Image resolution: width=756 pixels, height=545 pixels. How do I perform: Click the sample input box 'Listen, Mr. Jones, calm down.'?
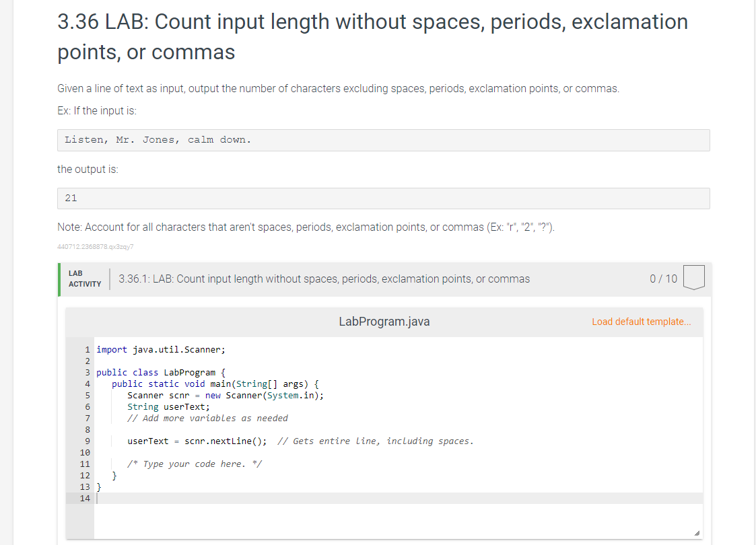point(383,140)
